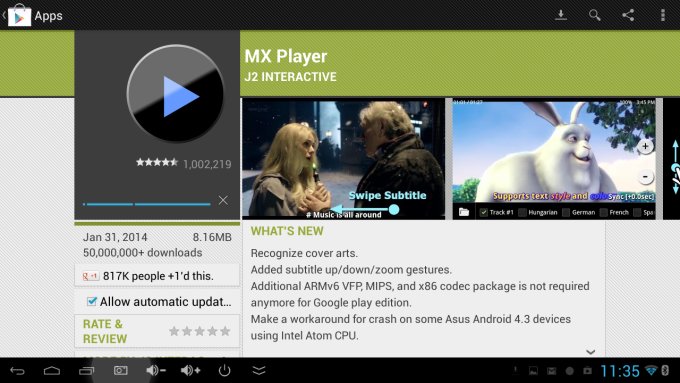Tap the WHAT'S NEW heading
Viewport: 680px width, 383px height.
[287, 231]
